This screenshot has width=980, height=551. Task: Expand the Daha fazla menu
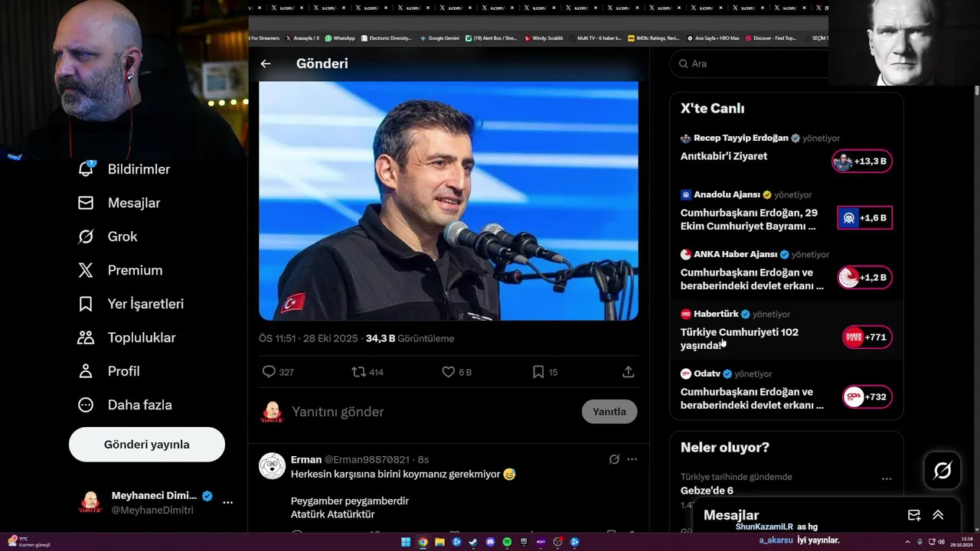point(125,405)
